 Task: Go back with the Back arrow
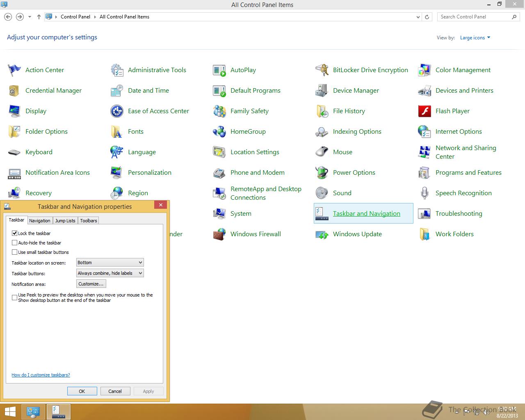click(x=8, y=17)
